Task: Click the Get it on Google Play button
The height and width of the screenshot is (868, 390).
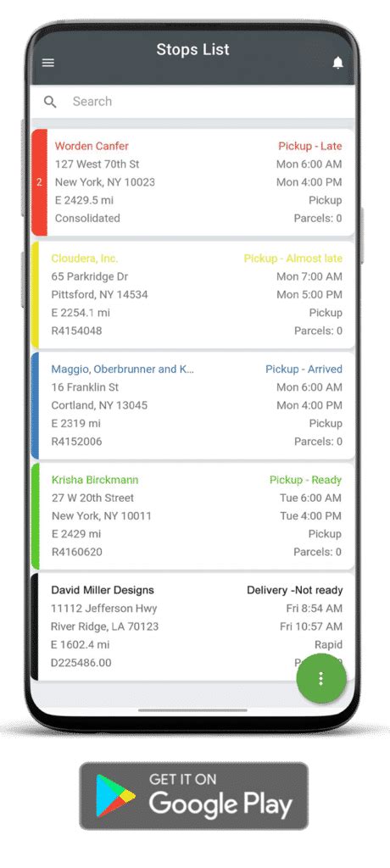Action: click(x=194, y=795)
